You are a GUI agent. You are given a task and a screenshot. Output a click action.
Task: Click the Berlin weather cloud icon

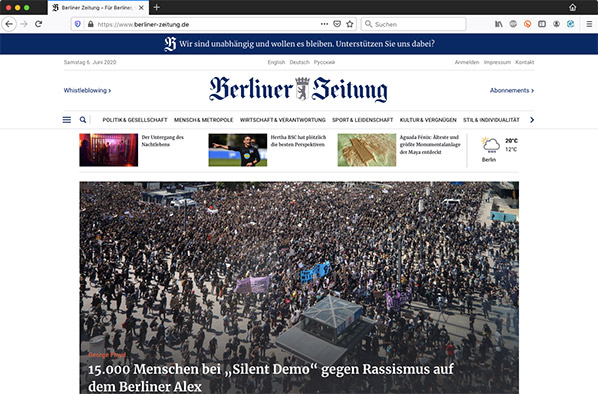tap(490, 146)
